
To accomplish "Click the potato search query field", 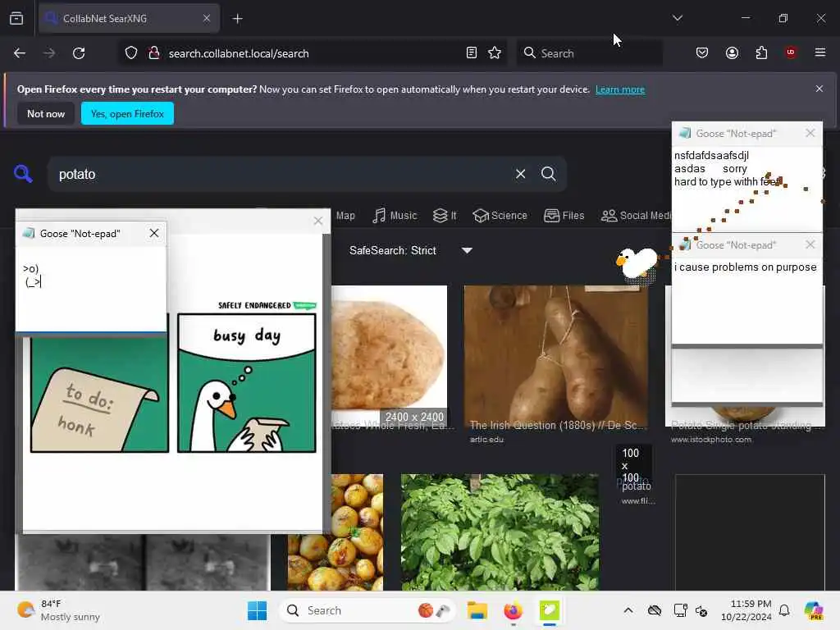I will tap(279, 174).
